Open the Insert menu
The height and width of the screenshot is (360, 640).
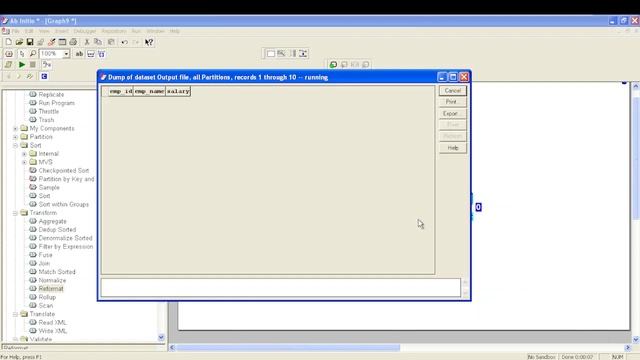pyautogui.click(x=62, y=31)
